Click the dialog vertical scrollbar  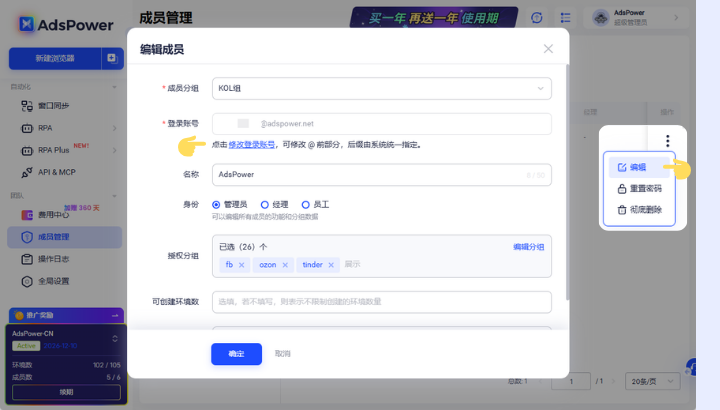coord(568,182)
